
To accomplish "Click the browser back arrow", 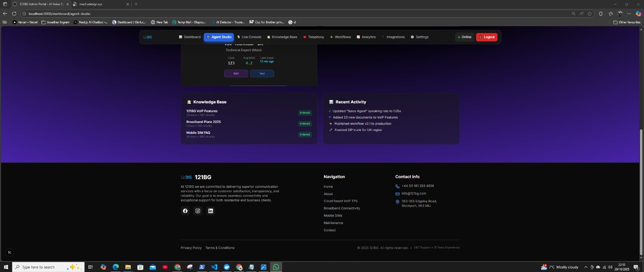I will click(5, 14).
